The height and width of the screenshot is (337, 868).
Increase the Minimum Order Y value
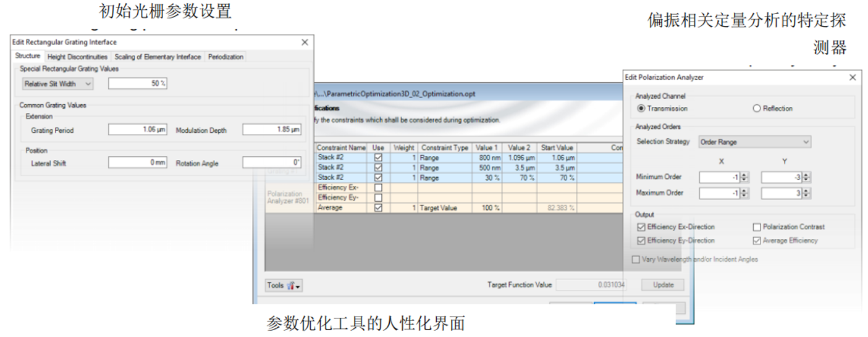pyautogui.click(x=806, y=175)
